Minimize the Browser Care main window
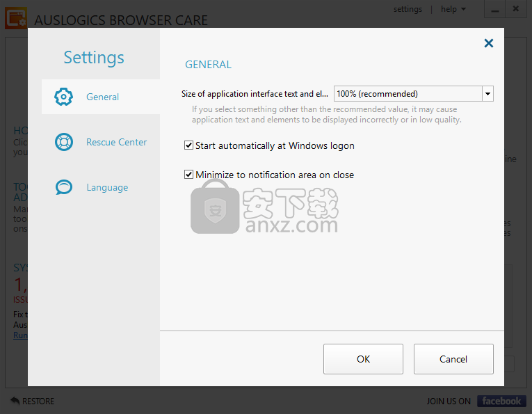Image resolution: width=532 pixels, height=414 pixels. [x=494, y=9]
